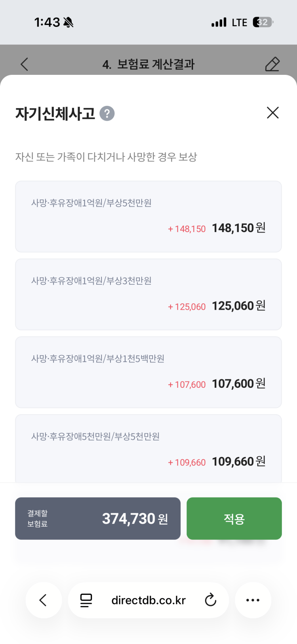Screen dimensions: 297x644
Task: Tap the silent mode bell icon
Action: [69, 23]
